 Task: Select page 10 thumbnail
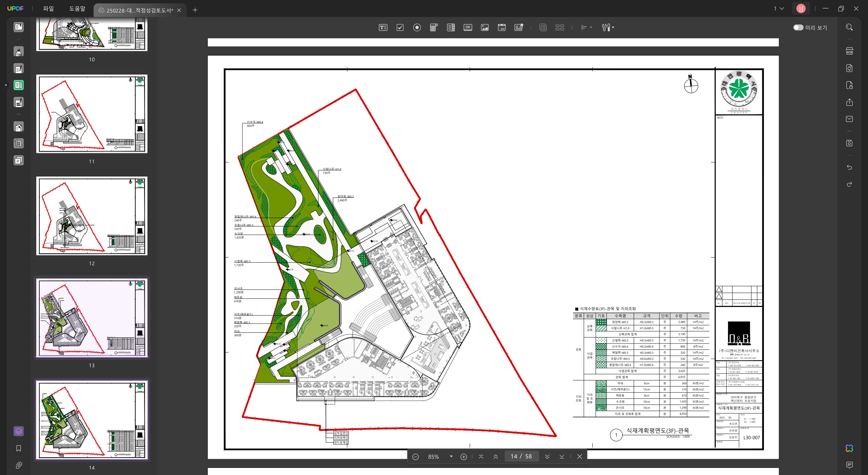92,34
